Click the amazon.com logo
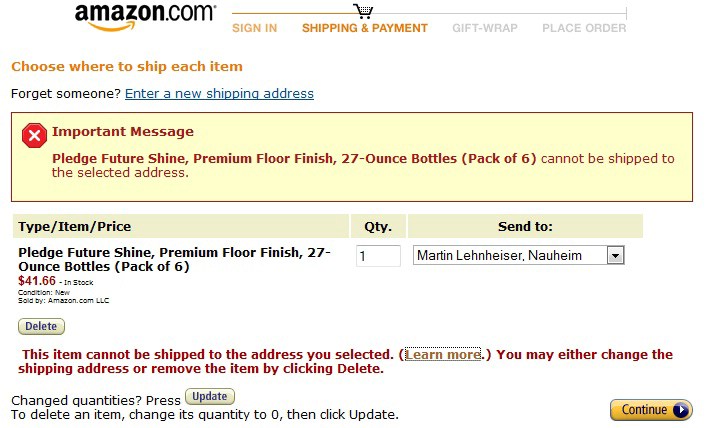Viewport: 706px width, 428px height. tap(145, 17)
